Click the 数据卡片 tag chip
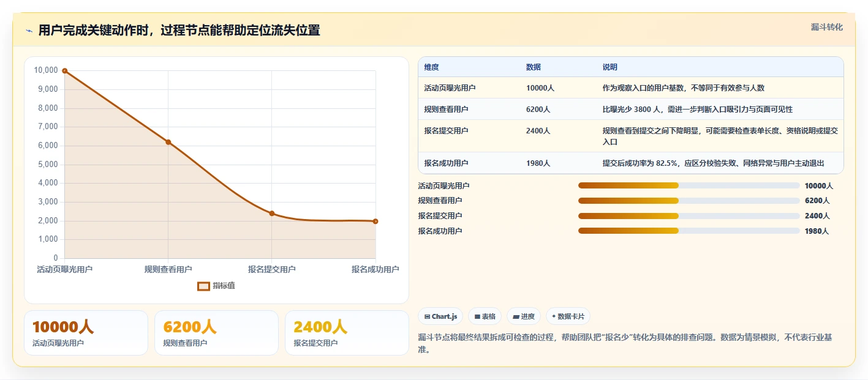Image resolution: width=868 pixels, height=380 pixels. 568,316
